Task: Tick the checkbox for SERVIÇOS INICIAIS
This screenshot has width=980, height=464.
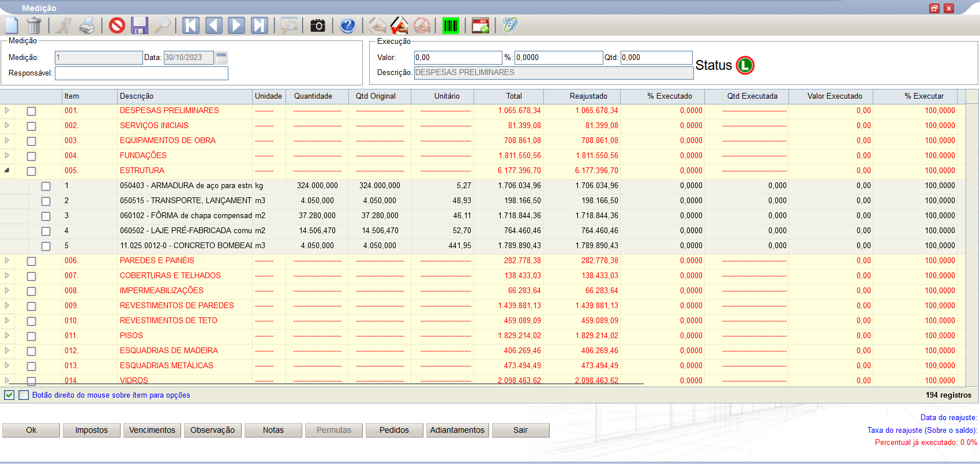Action: [32, 126]
